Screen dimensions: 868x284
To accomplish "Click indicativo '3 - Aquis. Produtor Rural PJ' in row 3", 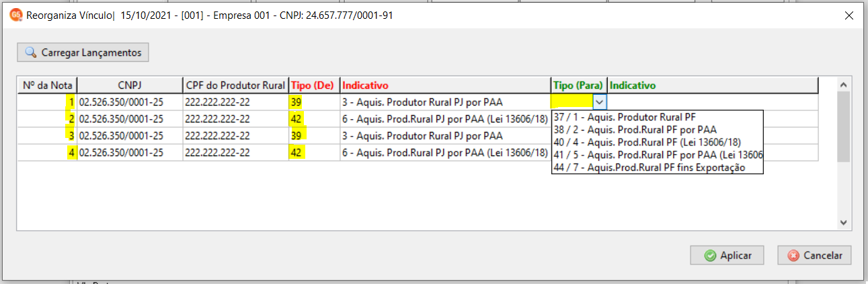I will (445, 135).
